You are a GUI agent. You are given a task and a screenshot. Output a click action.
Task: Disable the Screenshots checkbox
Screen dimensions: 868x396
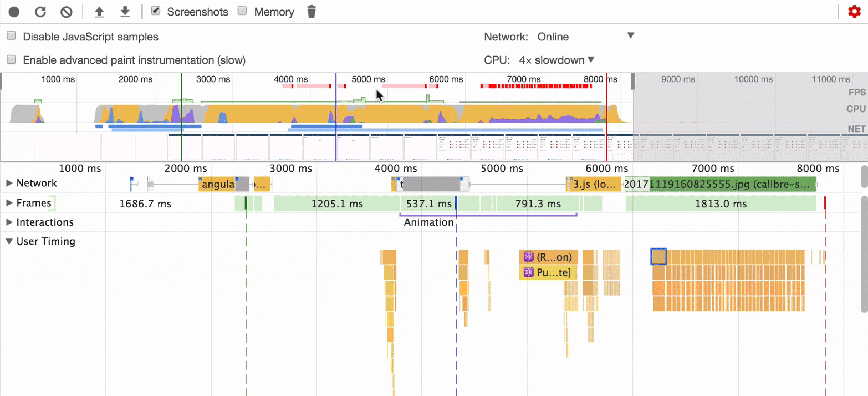[156, 11]
